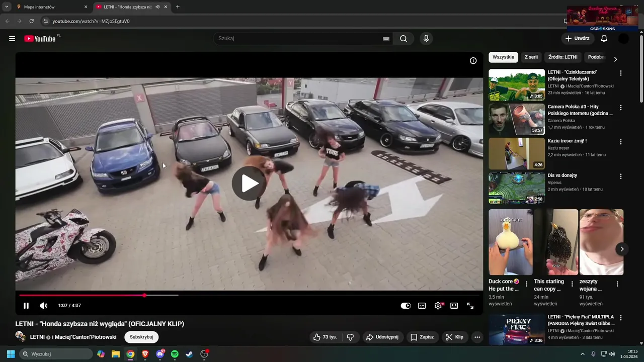Open options for Czinkłaczento video
644x362 pixels.
pyautogui.click(x=621, y=73)
